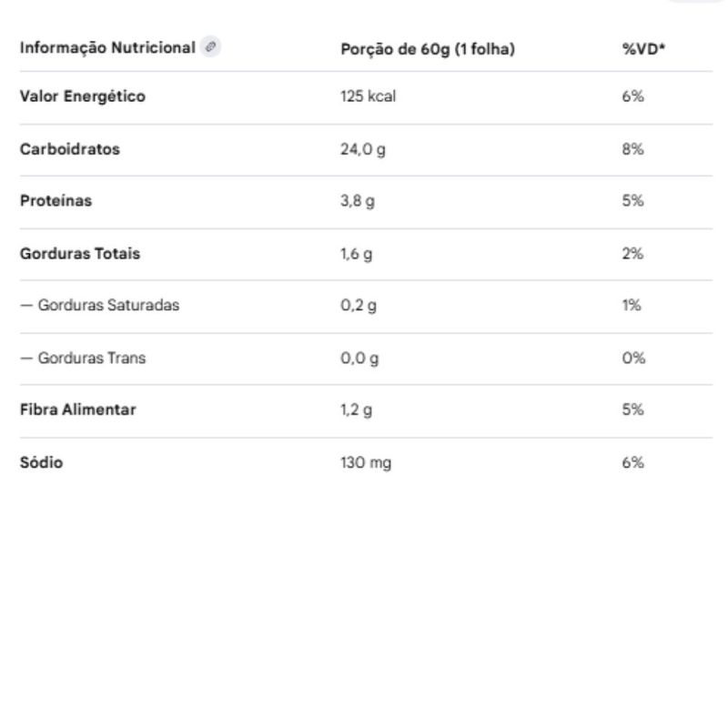Viewport: 728px width, 728px height.
Task: Select the Proteínas row label
Action: point(56,200)
